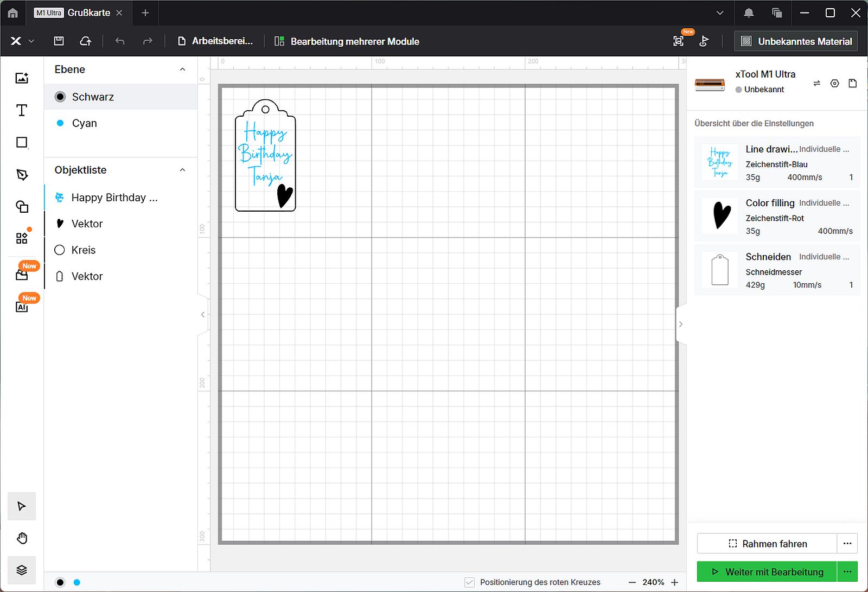This screenshot has width=868, height=592.
Task: Select the Text tool in left sidebar
Action: (x=22, y=111)
